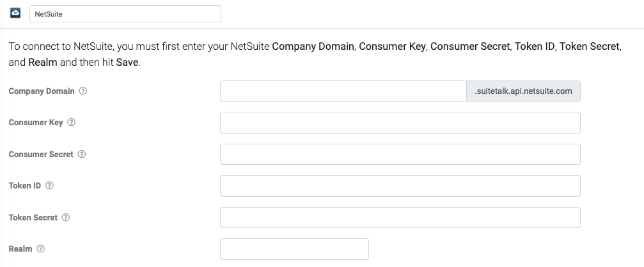The image size is (644, 267).
Task: Click the help icon beside Company Domain
Action: coord(83,91)
